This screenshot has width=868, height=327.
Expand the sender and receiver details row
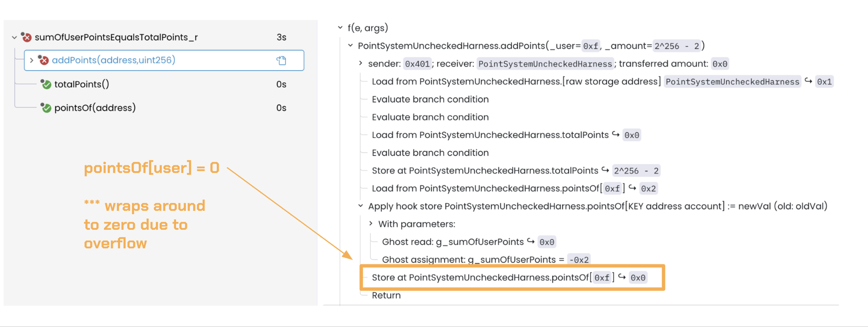[x=361, y=63]
